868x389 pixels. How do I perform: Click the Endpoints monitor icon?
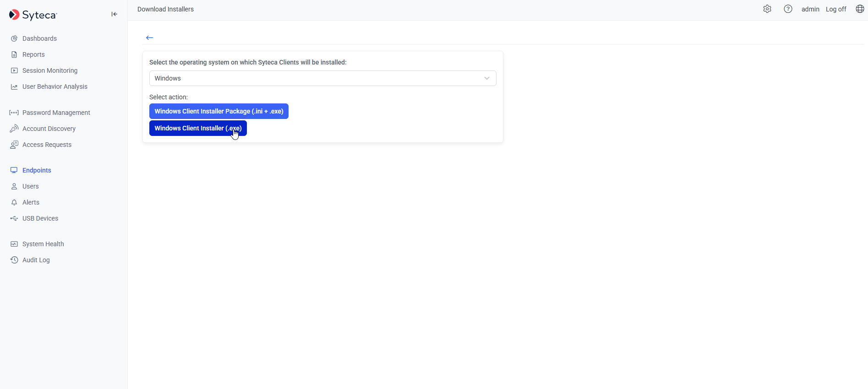pyautogui.click(x=14, y=170)
